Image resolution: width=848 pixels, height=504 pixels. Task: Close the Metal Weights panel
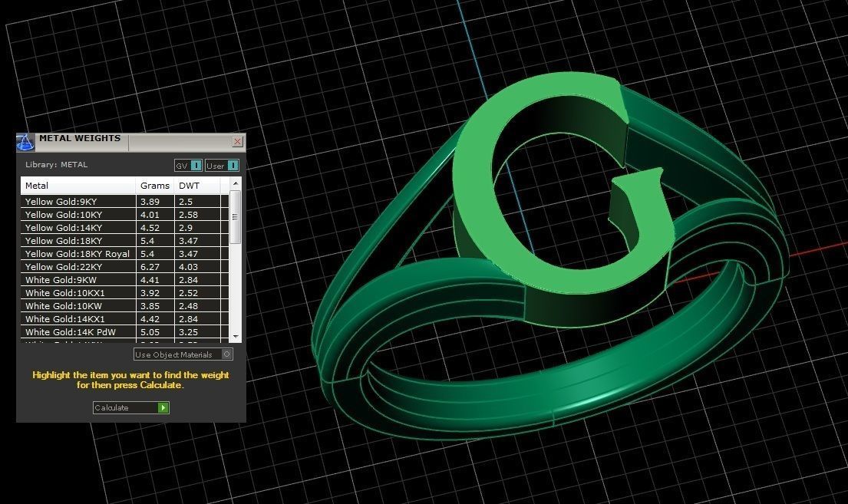pyautogui.click(x=237, y=142)
